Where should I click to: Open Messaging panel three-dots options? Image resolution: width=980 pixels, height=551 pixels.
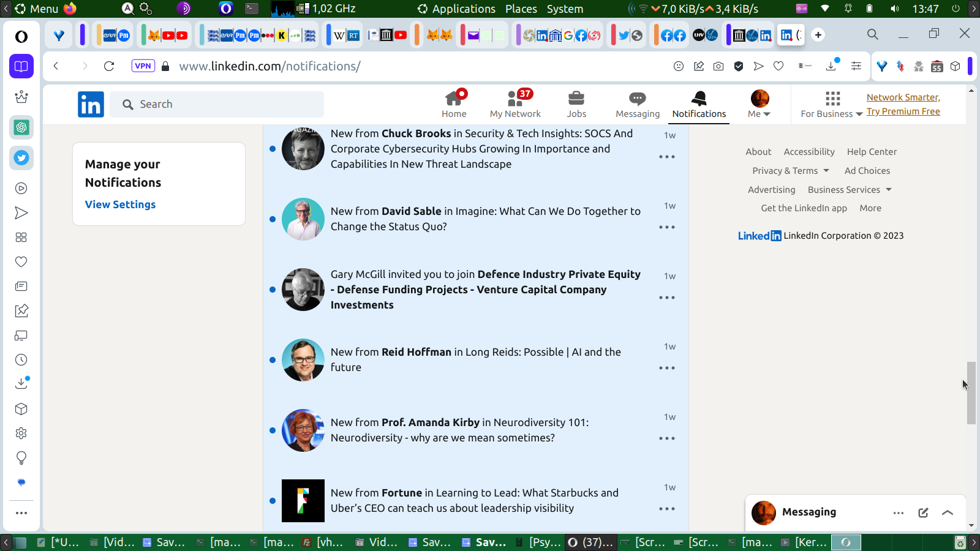899,513
